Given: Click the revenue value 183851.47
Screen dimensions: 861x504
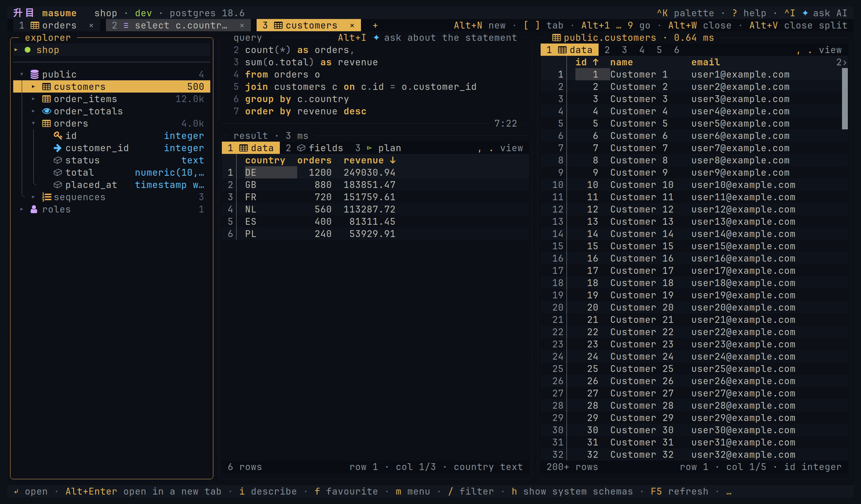Looking at the screenshot, I should coord(369,184).
